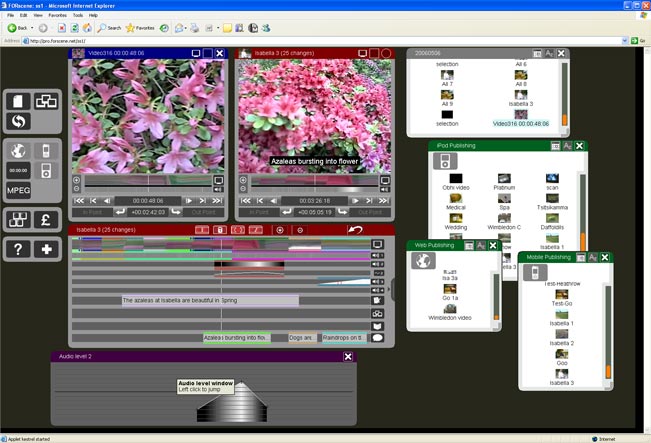Open the Tools menu in Internet Explorer
Viewport: 651px width, 443px height.
pos(77,16)
